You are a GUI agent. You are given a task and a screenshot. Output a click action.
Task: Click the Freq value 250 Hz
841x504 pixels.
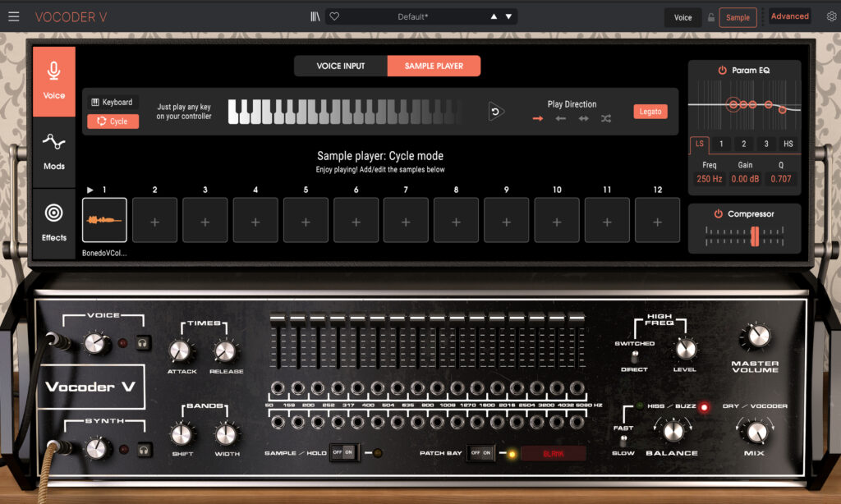point(709,179)
